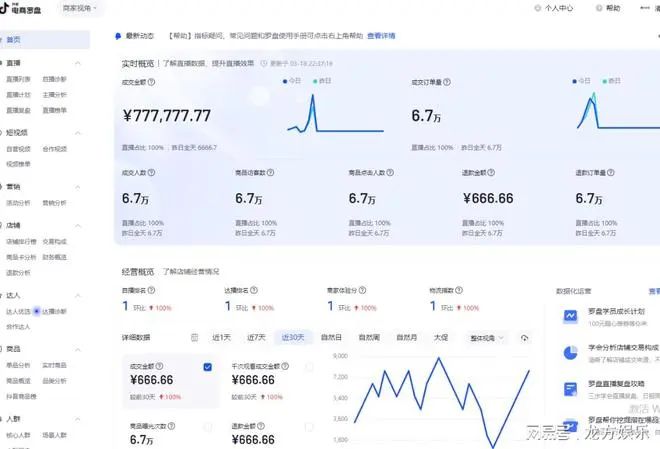Open the 整体视角 dropdown
Image resolution: width=660 pixels, height=449 pixels.
[x=487, y=338]
